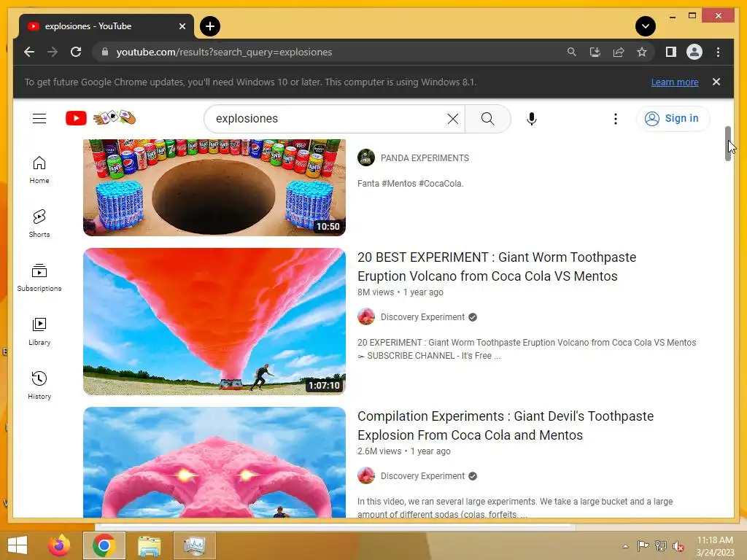Screen dimensions: 747x560
Task: Open Library in the sidebar
Action: [39, 332]
